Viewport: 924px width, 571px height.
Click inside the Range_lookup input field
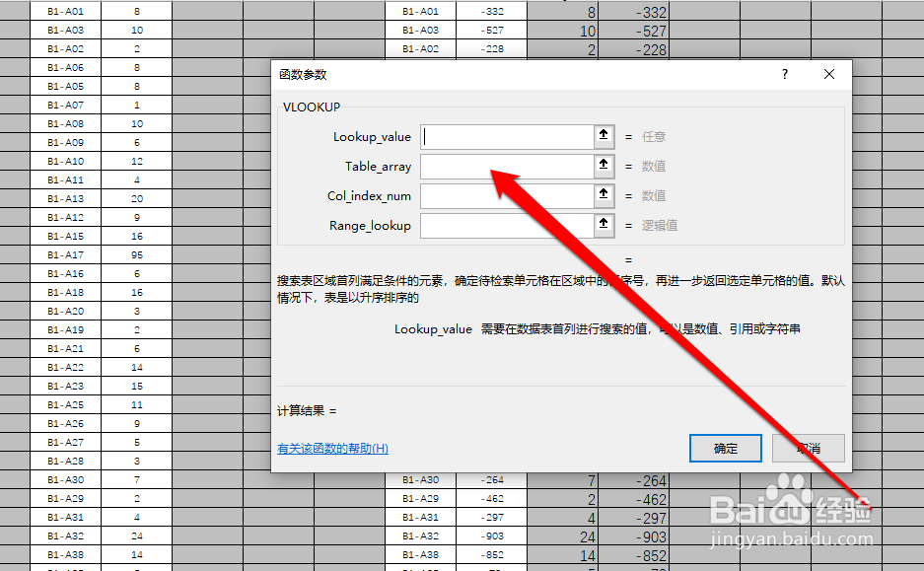coord(503,225)
